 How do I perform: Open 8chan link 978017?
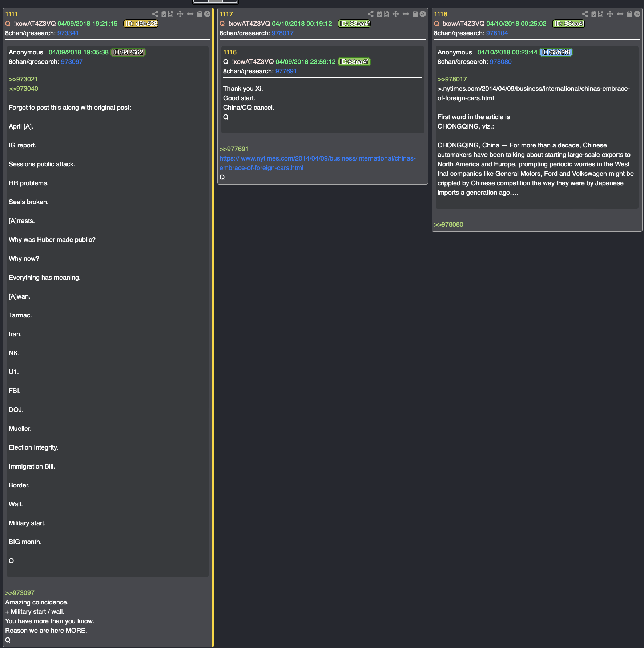click(x=282, y=33)
